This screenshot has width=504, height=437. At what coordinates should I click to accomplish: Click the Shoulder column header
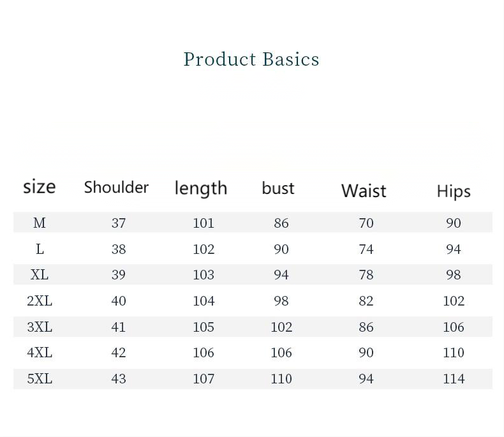click(116, 188)
